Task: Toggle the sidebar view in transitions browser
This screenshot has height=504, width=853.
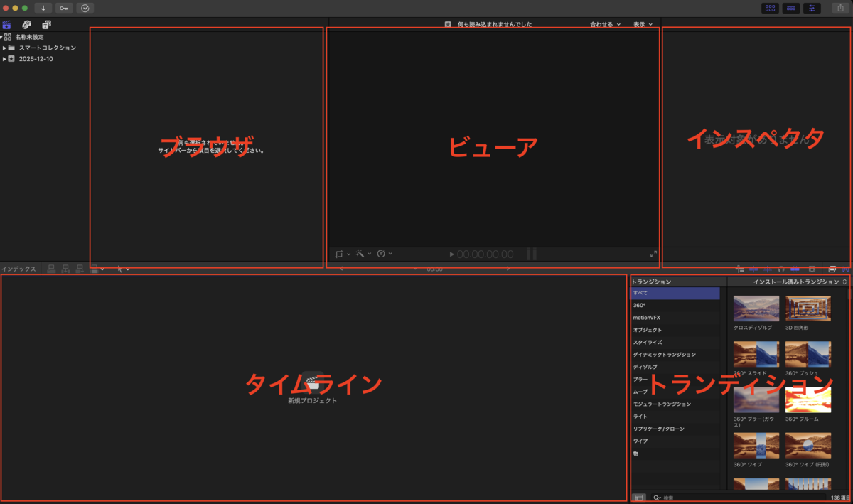Action: 639,498
